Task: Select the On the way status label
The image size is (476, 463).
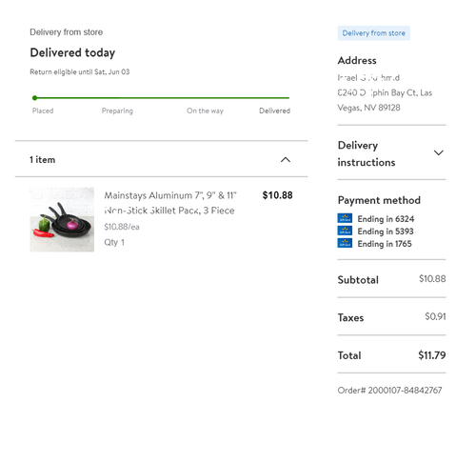Action: point(205,111)
